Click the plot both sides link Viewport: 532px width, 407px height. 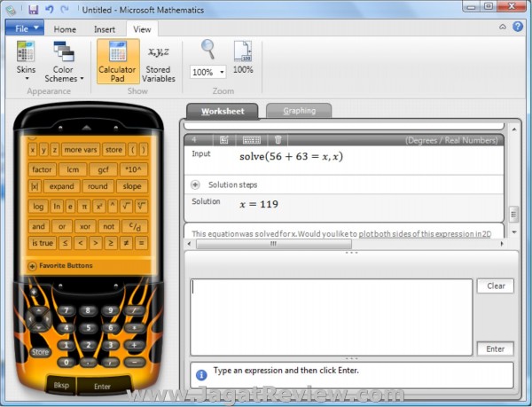click(x=425, y=234)
